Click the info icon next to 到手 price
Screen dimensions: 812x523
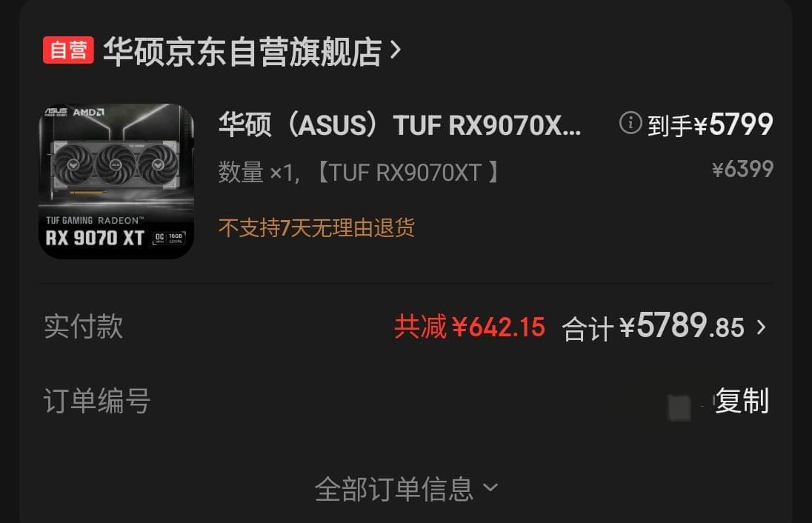[630, 123]
